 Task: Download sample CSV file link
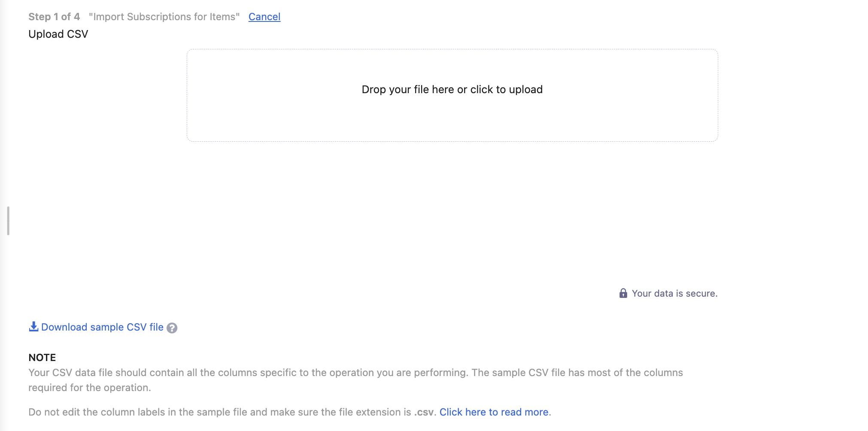[102, 327]
